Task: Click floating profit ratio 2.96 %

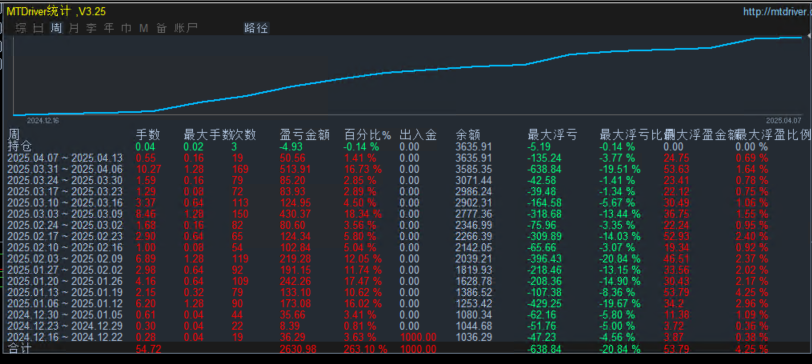Action: click(752, 303)
